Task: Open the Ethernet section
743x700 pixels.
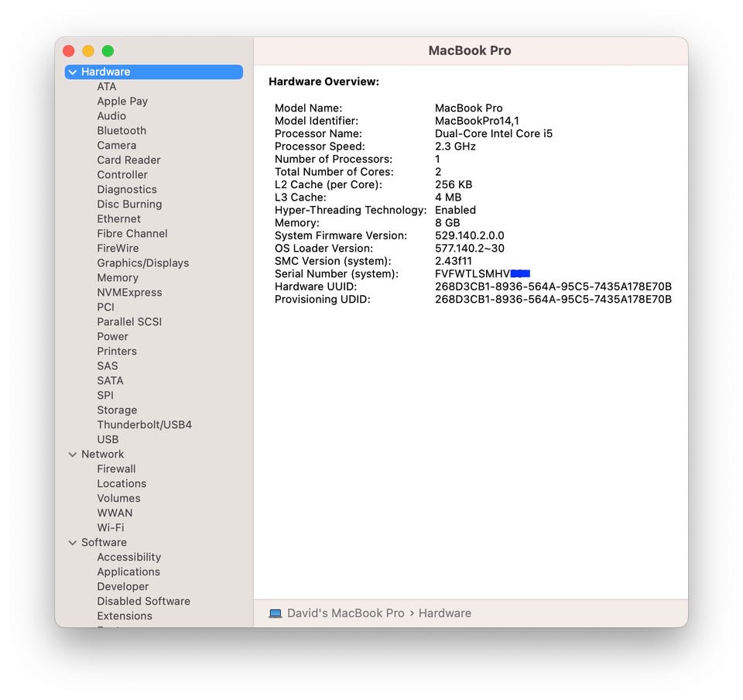Action: click(x=119, y=219)
